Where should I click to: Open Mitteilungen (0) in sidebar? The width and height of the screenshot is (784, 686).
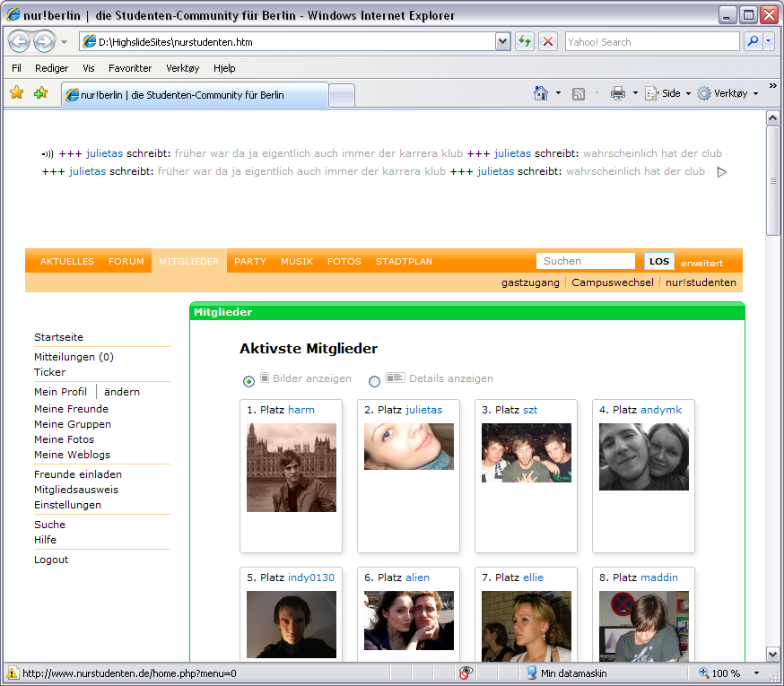pyautogui.click(x=74, y=357)
